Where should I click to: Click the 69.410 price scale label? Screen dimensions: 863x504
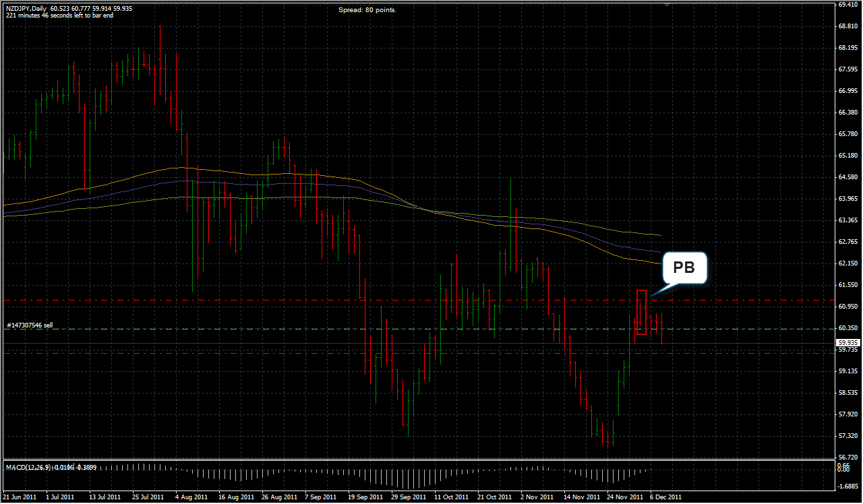[x=847, y=5]
